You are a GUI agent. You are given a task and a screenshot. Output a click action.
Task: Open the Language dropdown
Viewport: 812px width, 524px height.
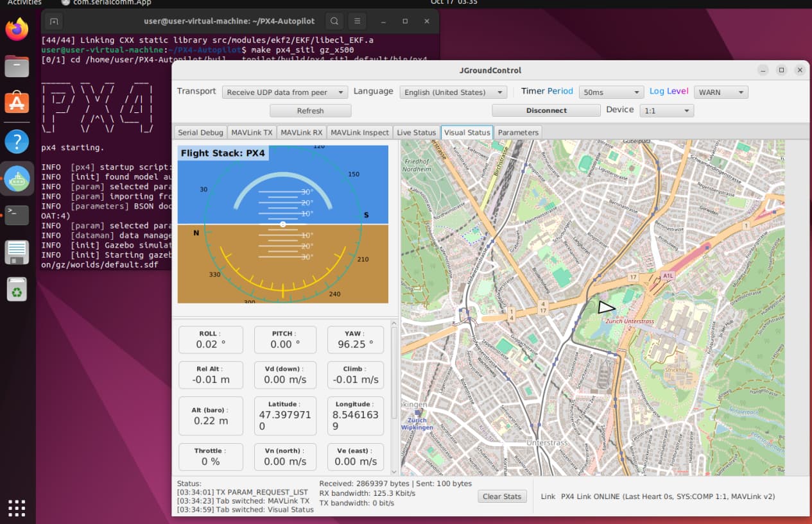coord(453,92)
